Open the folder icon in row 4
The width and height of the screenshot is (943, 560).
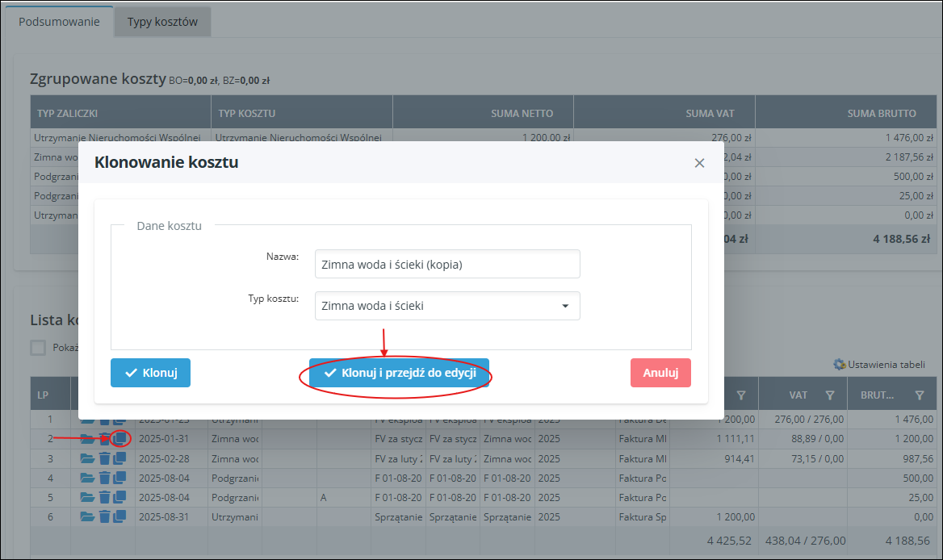click(87, 477)
